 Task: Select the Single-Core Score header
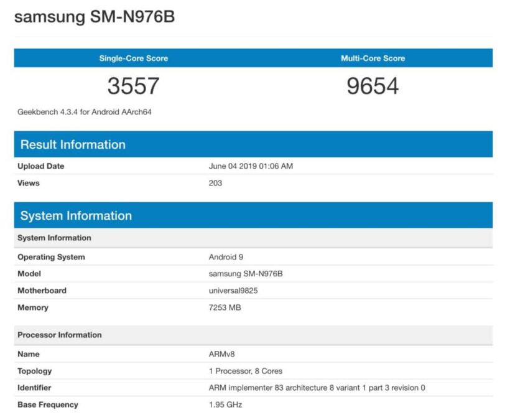tap(134, 58)
